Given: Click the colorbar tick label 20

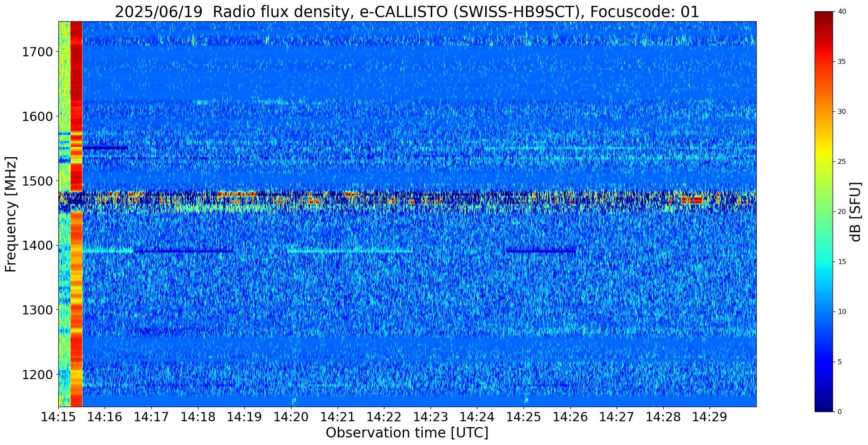Looking at the screenshot, I should coord(842,212).
